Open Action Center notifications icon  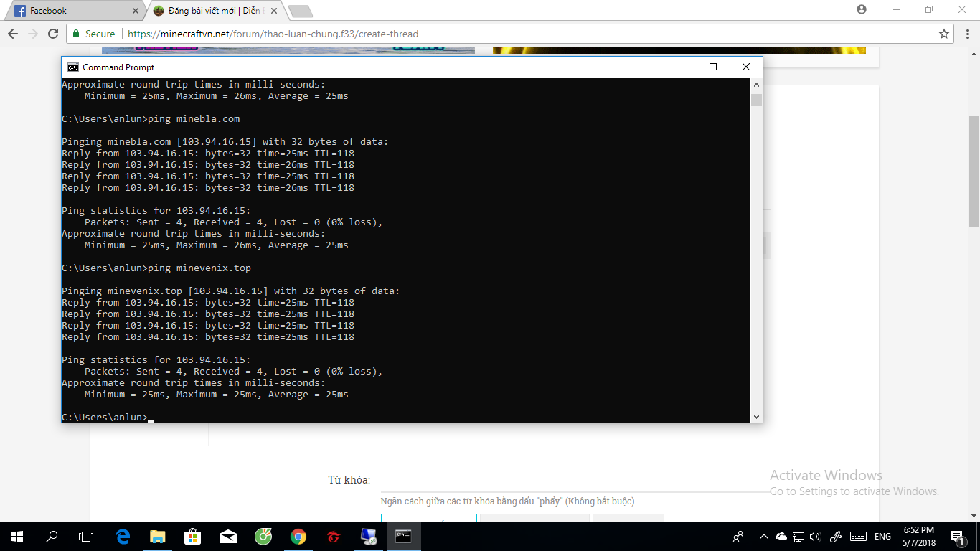click(x=957, y=536)
